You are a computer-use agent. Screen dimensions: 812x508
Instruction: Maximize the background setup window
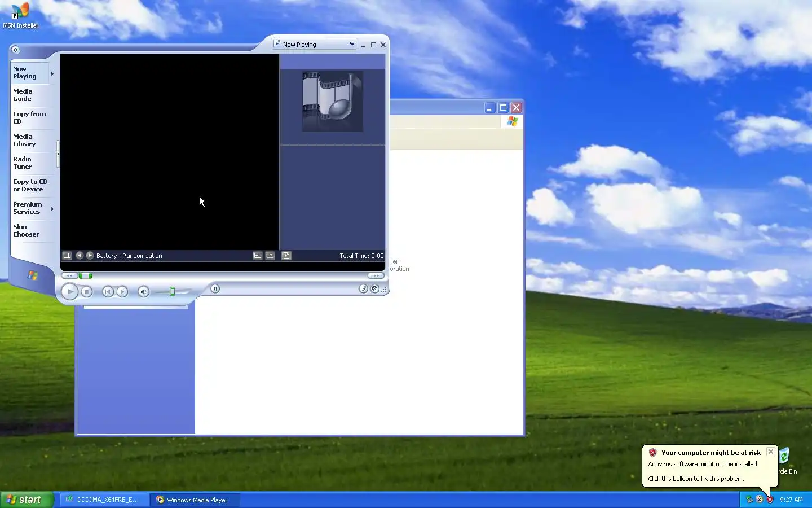tap(503, 107)
